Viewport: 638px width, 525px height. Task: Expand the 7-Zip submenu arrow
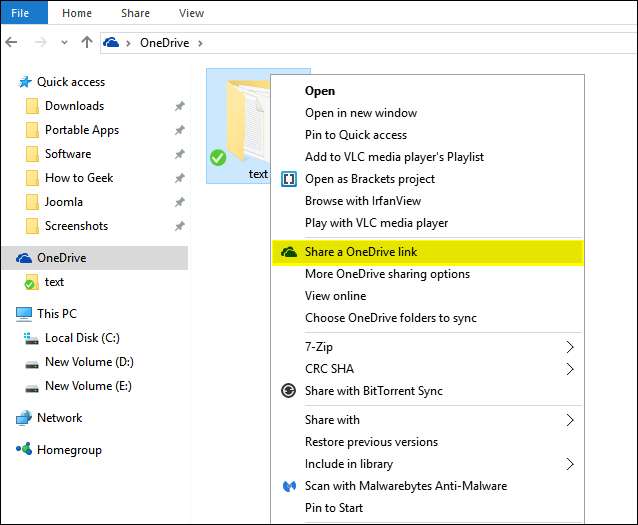(x=570, y=347)
